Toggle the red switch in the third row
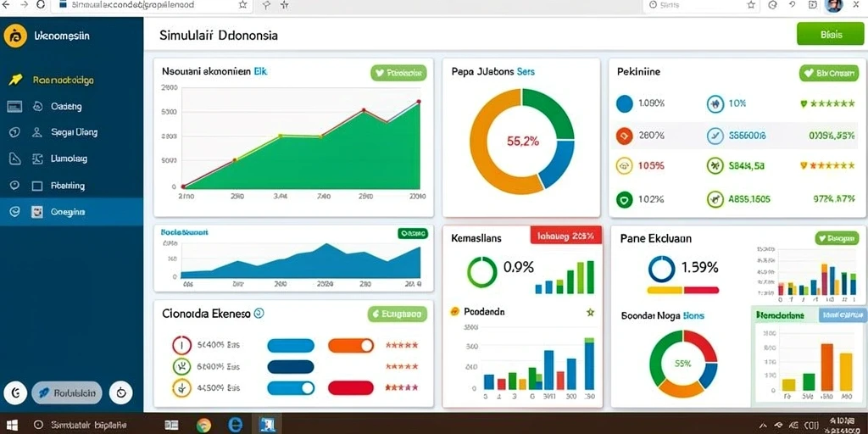The width and height of the screenshot is (868, 434). [351, 387]
